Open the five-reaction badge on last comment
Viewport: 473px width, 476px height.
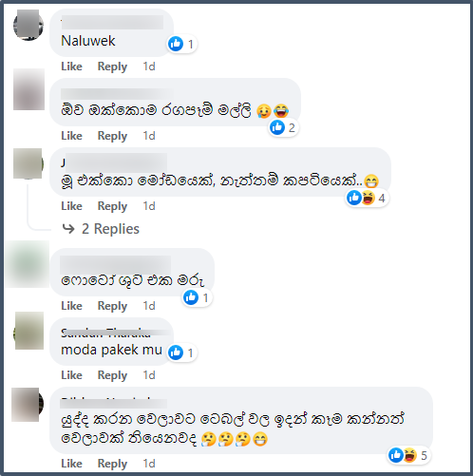click(x=408, y=455)
